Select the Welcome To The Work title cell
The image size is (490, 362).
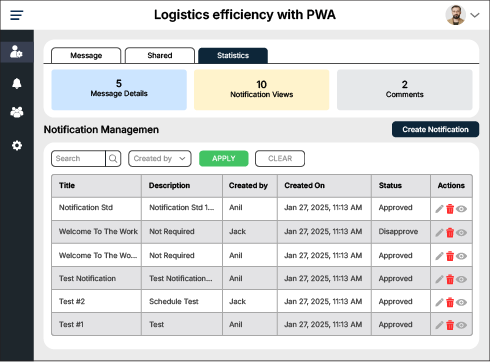tap(96, 232)
